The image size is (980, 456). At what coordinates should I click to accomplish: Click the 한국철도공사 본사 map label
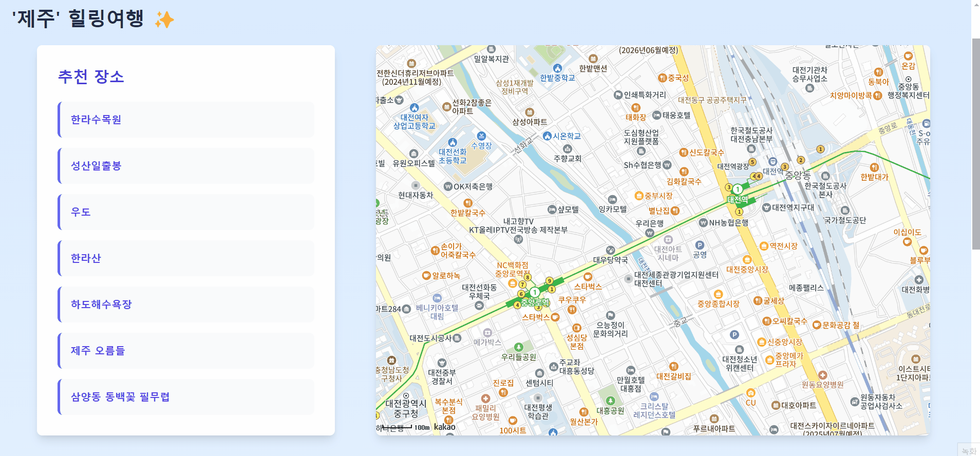tap(825, 190)
